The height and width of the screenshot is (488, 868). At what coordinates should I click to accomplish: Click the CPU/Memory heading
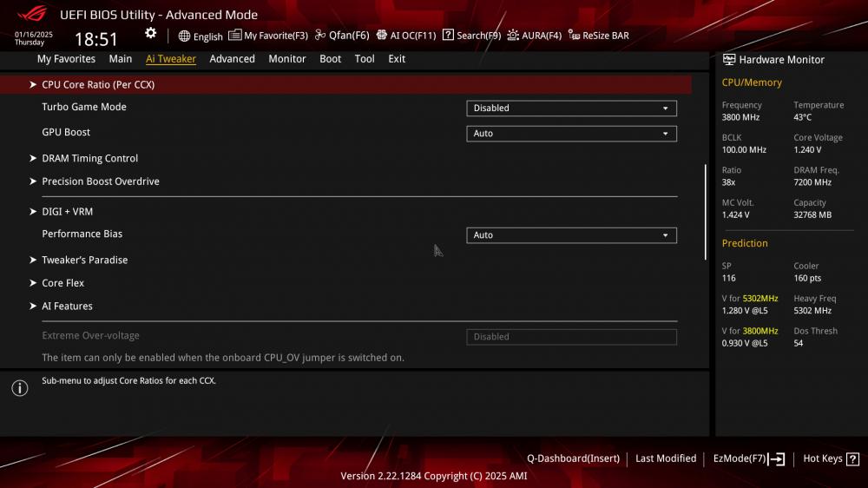point(752,82)
